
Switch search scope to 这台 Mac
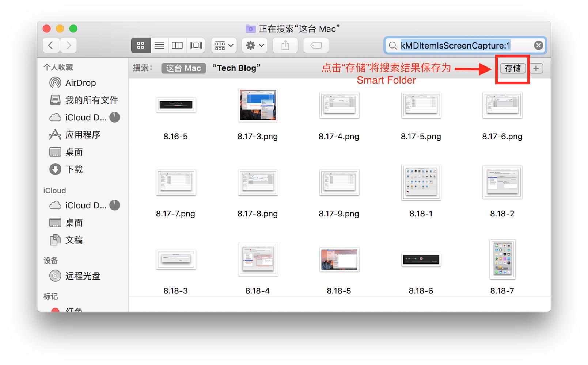coord(183,68)
